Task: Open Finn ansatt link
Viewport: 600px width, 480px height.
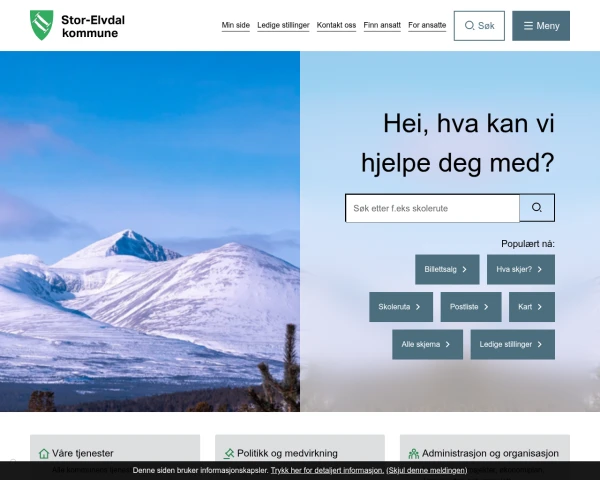Action: coord(382,25)
